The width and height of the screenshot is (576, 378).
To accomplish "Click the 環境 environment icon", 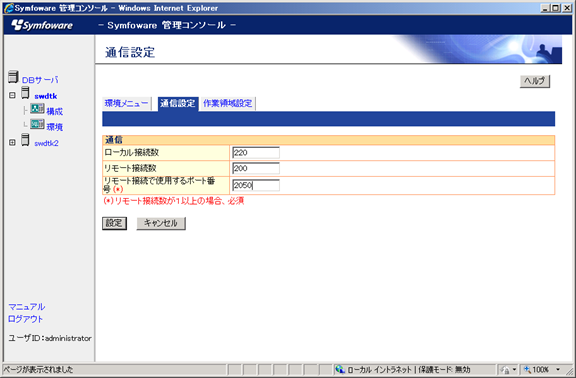I will coord(37,124).
